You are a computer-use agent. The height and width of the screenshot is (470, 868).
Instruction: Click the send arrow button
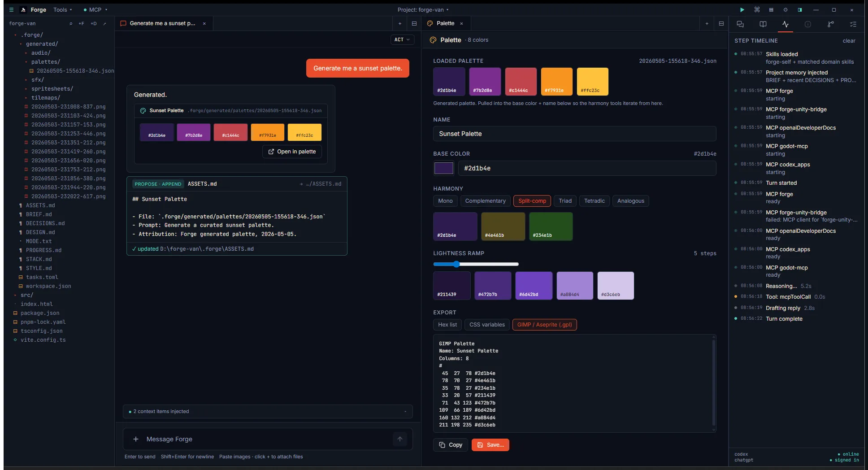400,439
